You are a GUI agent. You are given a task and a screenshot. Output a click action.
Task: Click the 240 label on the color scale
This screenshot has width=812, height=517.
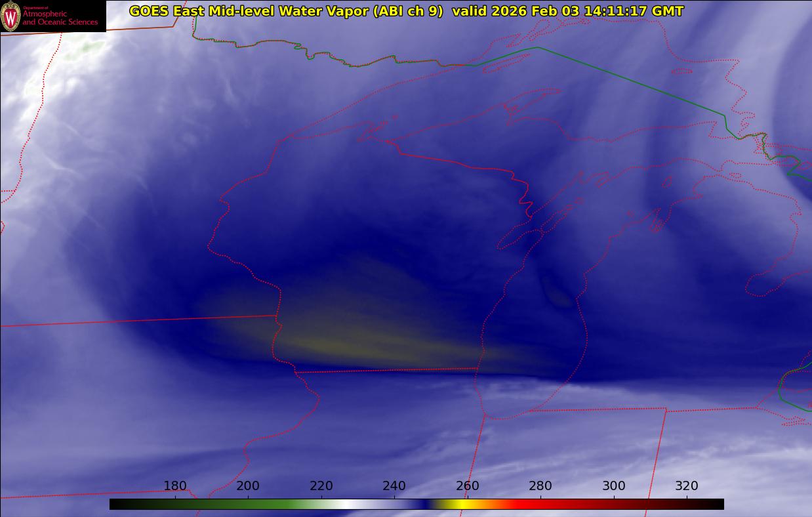click(394, 486)
